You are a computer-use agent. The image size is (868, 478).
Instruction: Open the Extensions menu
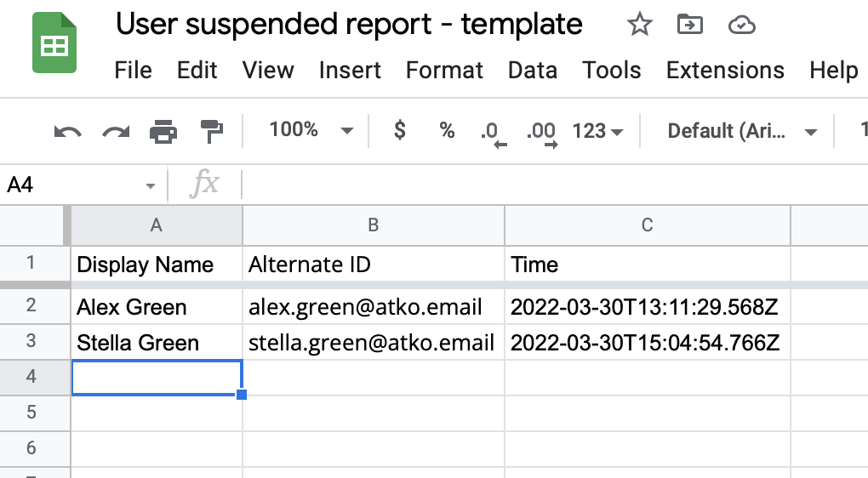pyautogui.click(x=725, y=70)
